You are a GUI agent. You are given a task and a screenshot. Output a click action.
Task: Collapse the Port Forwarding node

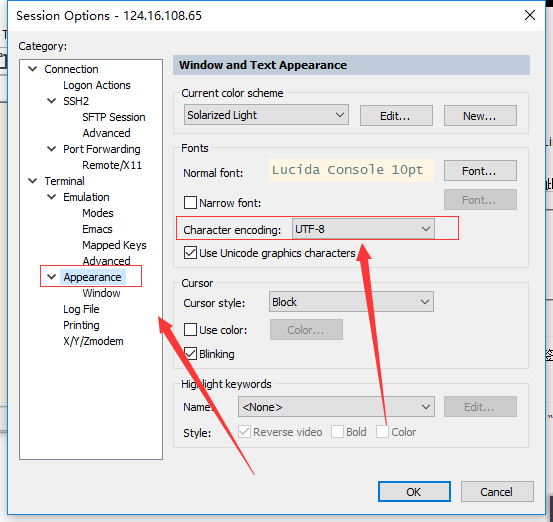pos(51,149)
